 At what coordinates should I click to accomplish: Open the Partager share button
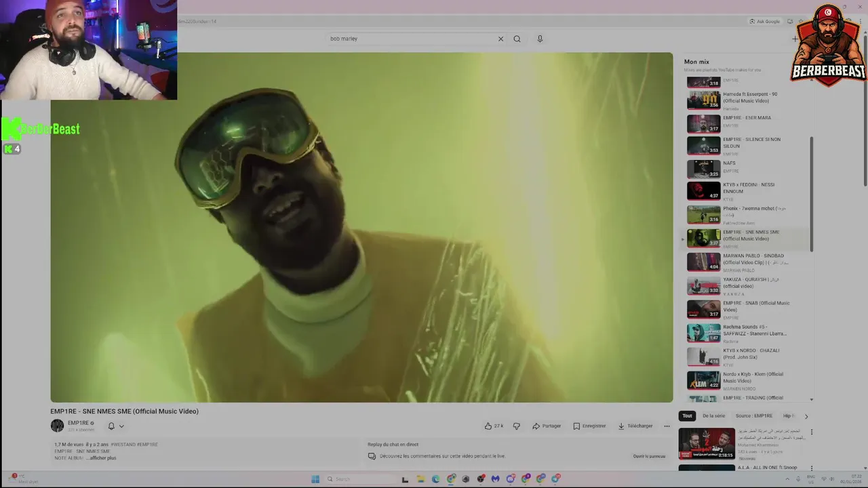pyautogui.click(x=547, y=426)
